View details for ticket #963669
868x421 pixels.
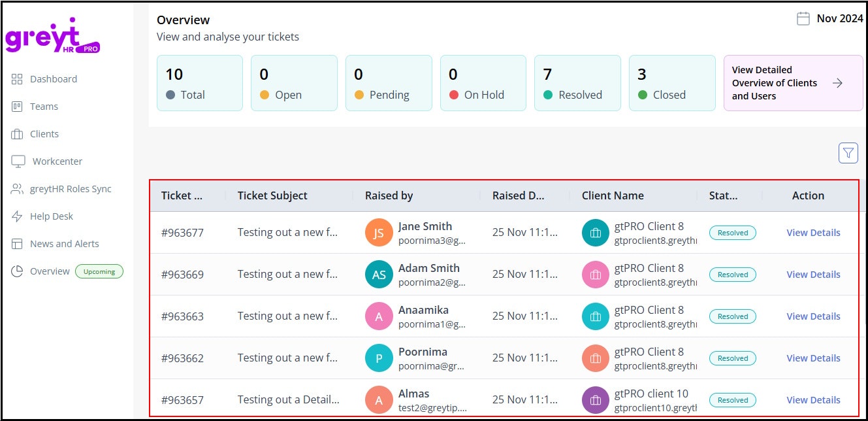pos(813,275)
